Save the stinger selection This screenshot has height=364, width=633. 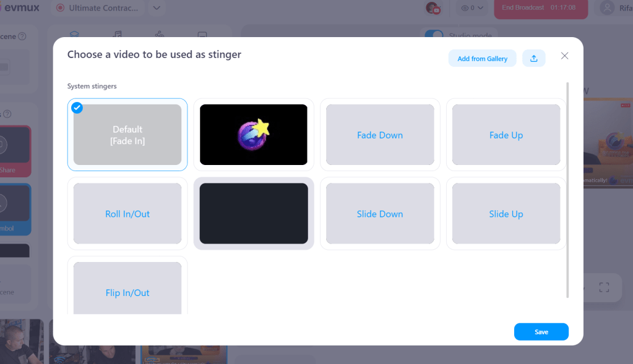pyautogui.click(x=541, y=332)
